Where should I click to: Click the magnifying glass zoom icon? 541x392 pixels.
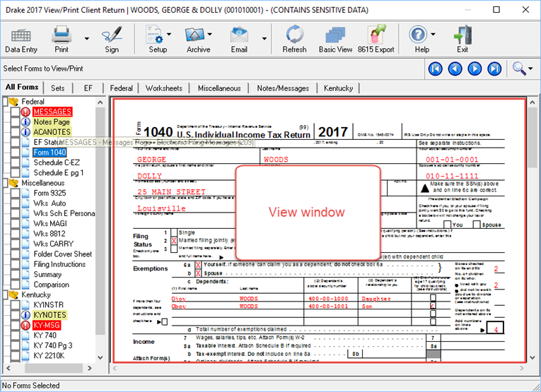519,69
